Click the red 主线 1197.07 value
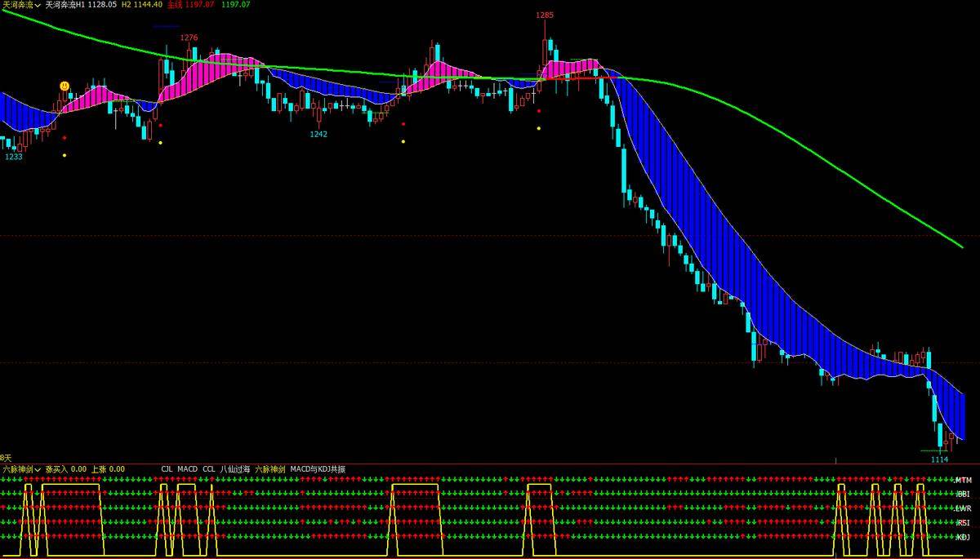The width and height of the screenshot is (980, 559). [191, 5]
